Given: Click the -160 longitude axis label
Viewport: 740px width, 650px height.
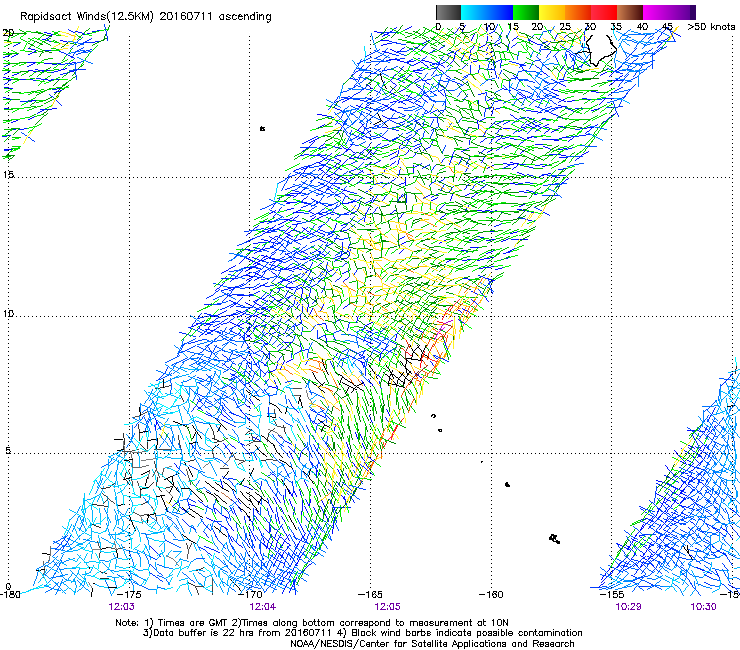Looking at the screenshot, I should click(x=491, y=595).
